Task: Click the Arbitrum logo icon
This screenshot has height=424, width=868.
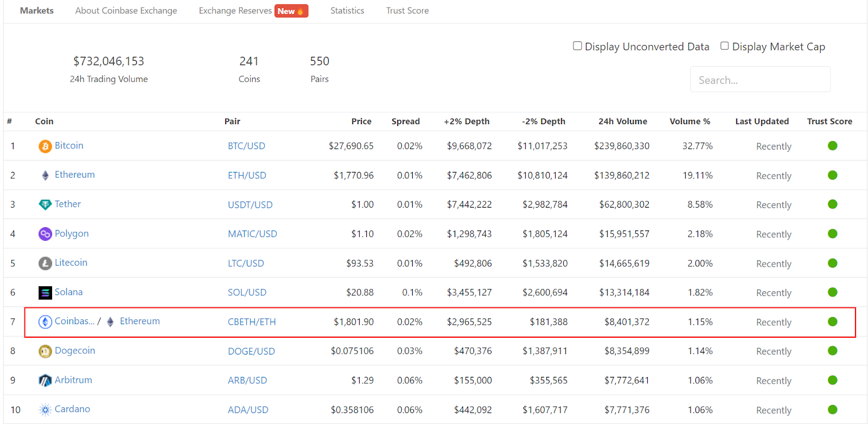Action: (x=45, y=381)
